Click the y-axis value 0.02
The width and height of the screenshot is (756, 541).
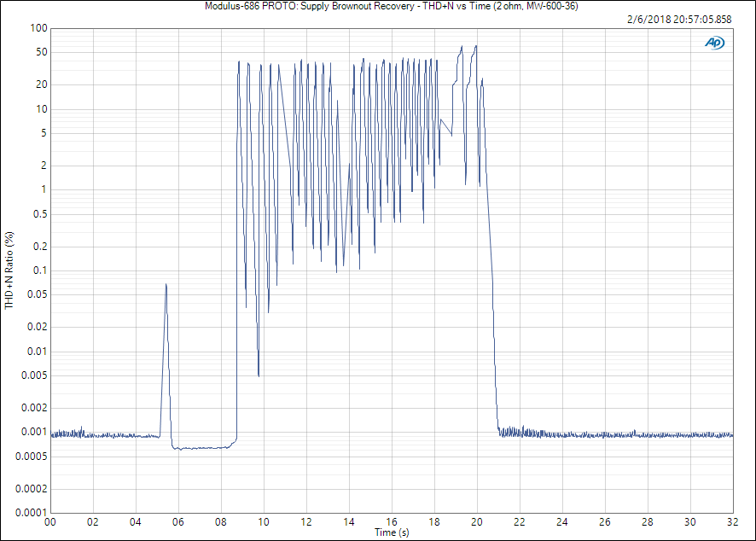click(38, 327)
